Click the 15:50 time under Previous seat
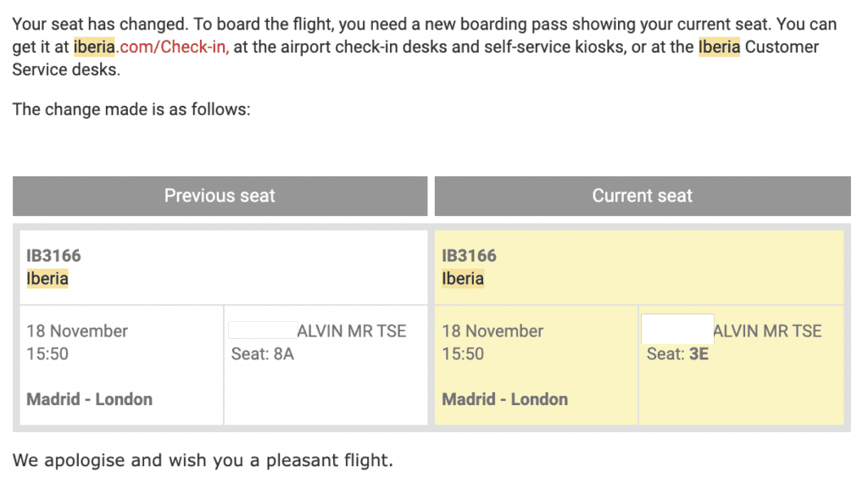 pos(47,353)
